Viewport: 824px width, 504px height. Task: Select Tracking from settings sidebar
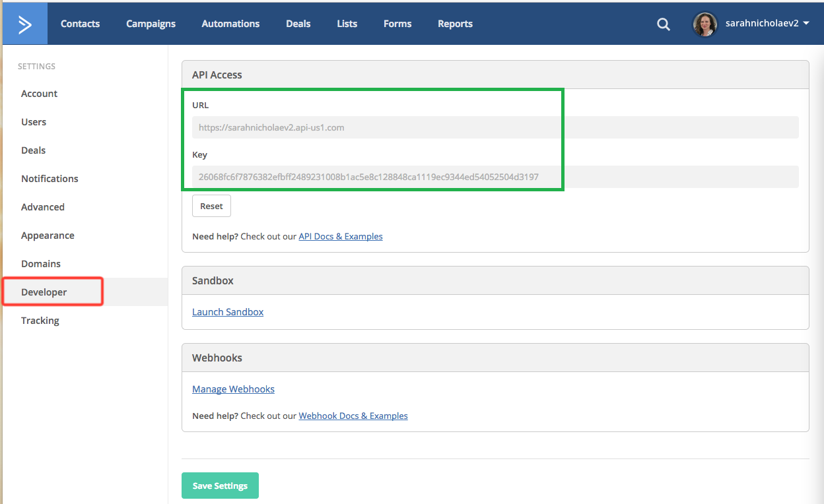click(x=40, y=320)
